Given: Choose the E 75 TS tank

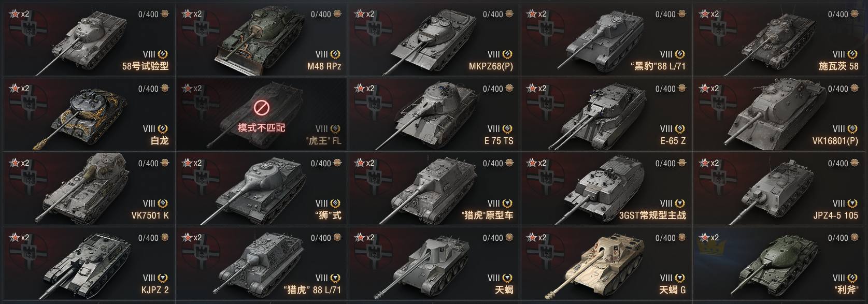Looking at the screenshot, I should click(433, 113).
